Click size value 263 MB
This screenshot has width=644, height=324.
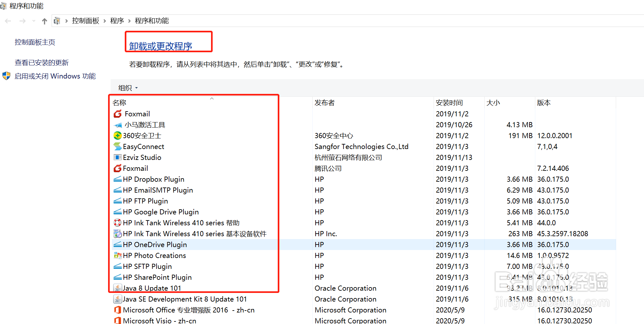pyautogui.click(x=520, y=234)
